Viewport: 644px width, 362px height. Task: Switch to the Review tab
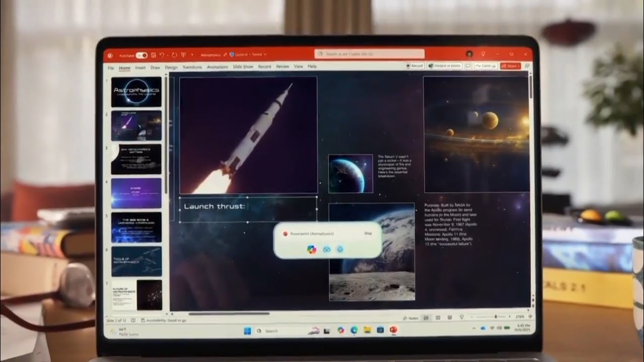click(283, 66)
